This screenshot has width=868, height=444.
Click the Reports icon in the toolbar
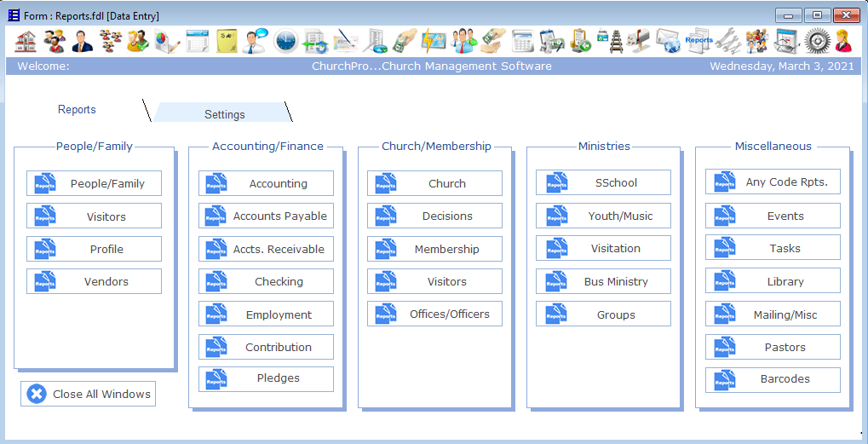coord(698,41)
